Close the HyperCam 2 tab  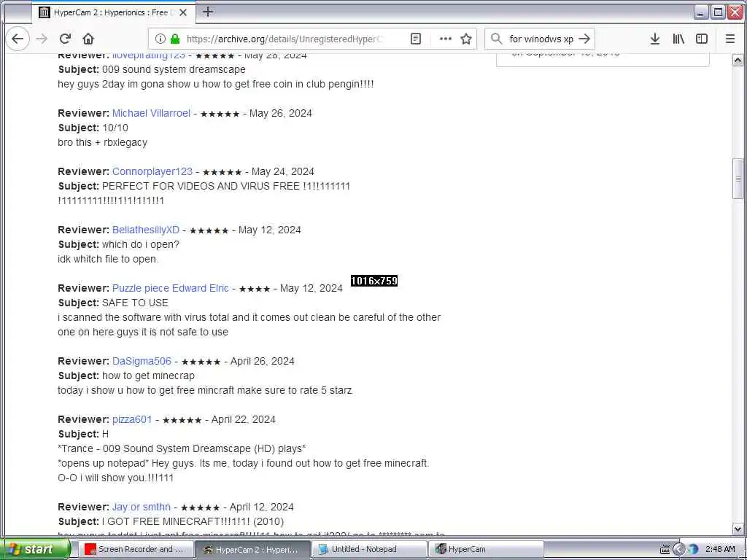pyautogui.click(x=183, y=12)
